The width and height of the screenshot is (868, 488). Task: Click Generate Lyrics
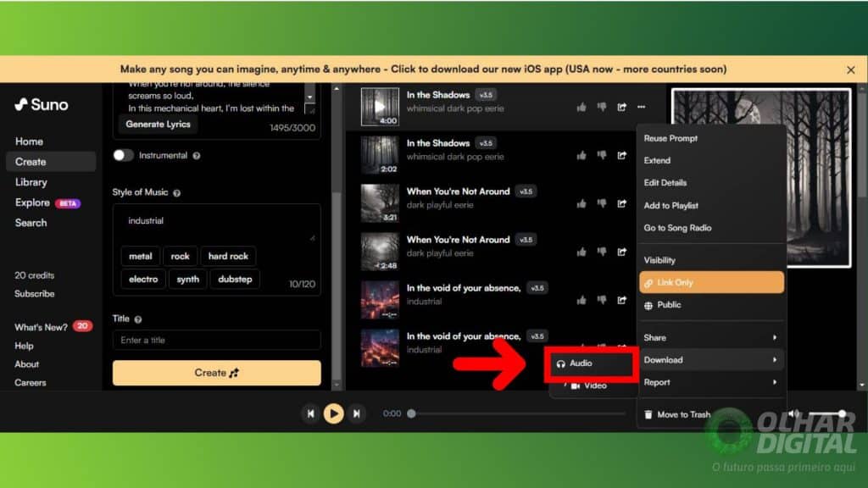coord(158,124)
